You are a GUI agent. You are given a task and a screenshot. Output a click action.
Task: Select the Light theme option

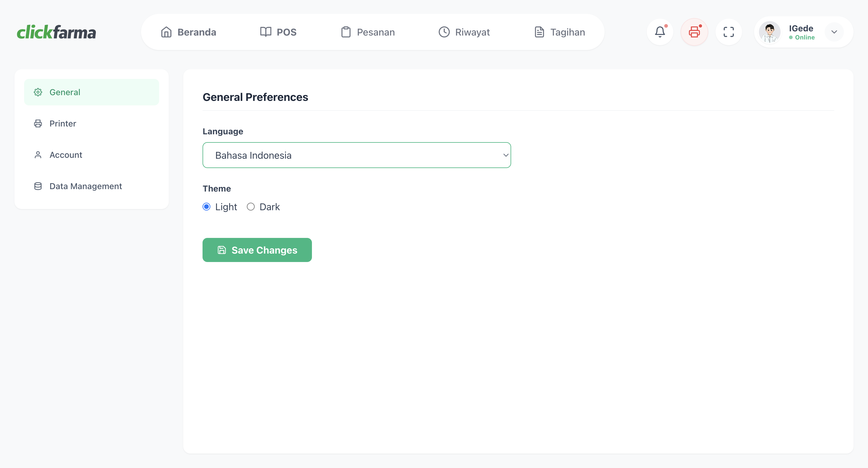[x=206, y=206]
